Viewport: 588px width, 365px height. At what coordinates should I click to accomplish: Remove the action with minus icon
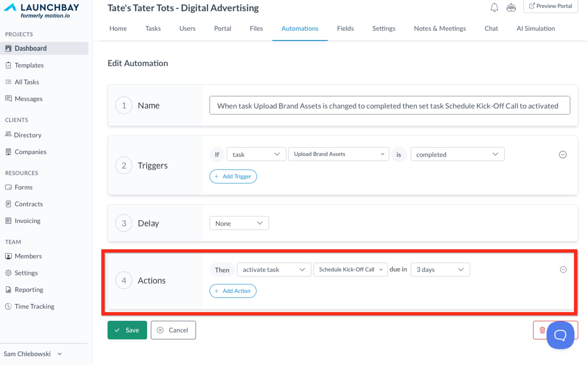click(563, 269)
